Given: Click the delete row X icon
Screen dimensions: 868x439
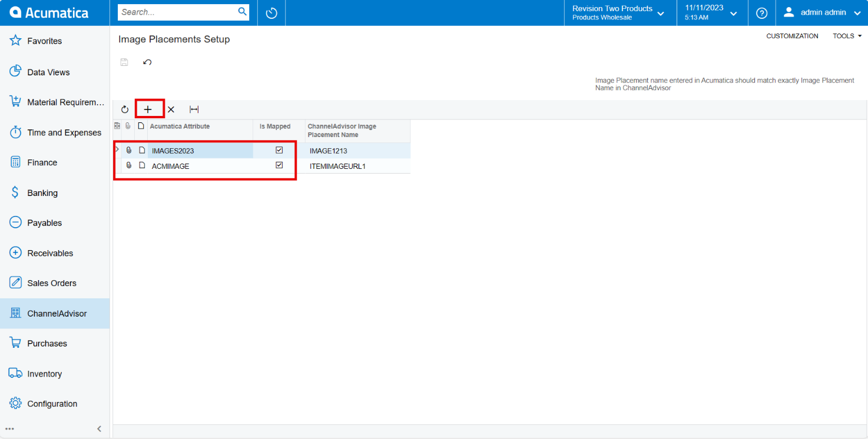Looking at the screenshot, I should coord(171,109).
